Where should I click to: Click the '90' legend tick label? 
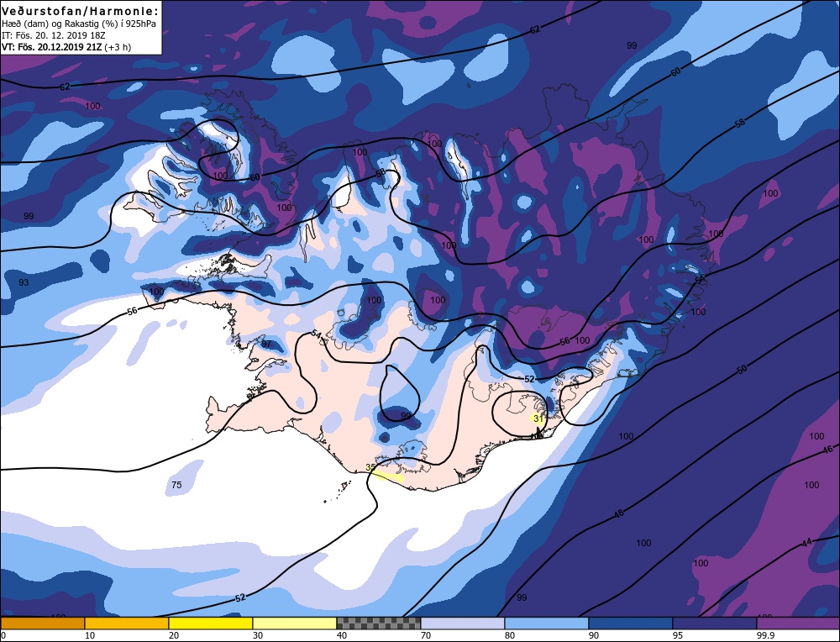594,635
